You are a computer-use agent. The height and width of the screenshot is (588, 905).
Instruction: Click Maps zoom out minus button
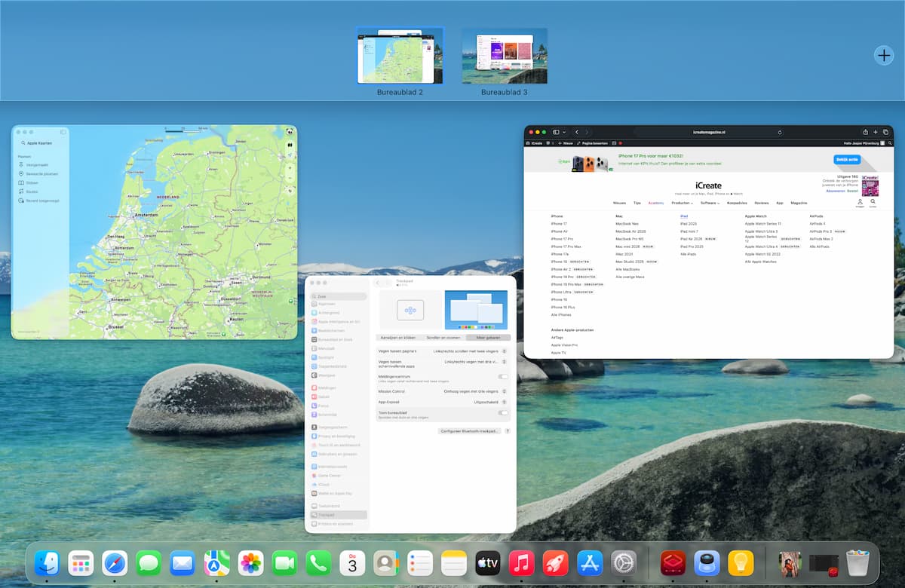pyautogui.click(x=290, y=179)
